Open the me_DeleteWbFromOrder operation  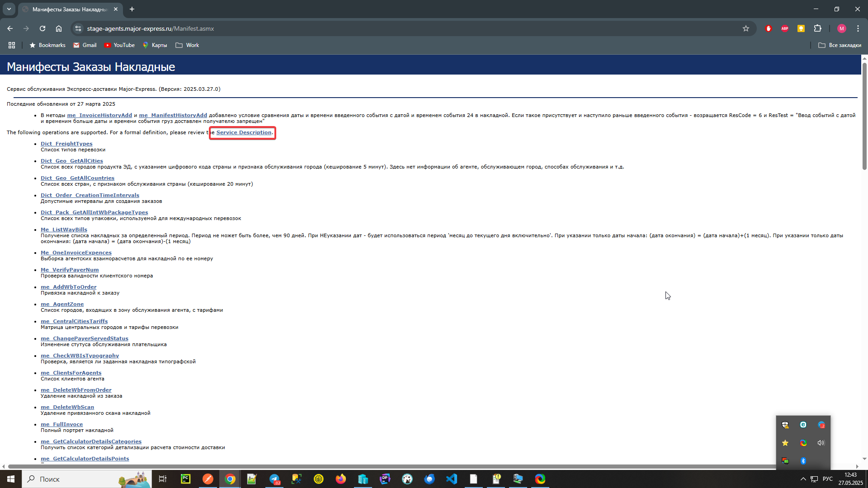(76, 390)
